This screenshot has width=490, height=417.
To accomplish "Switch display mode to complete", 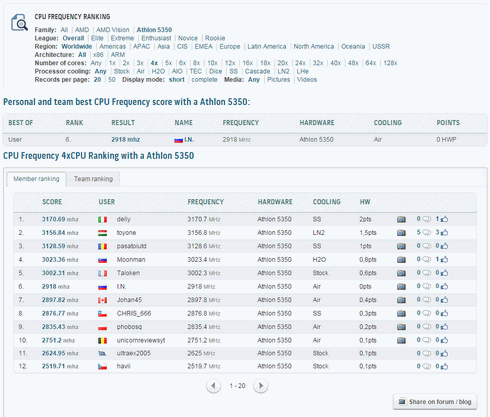I will pos(204,80).
